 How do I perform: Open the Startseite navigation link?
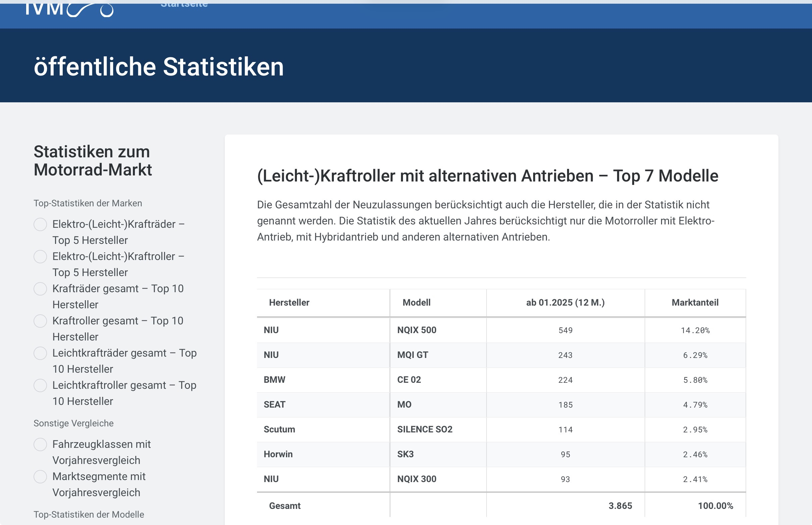coord(184,4)
